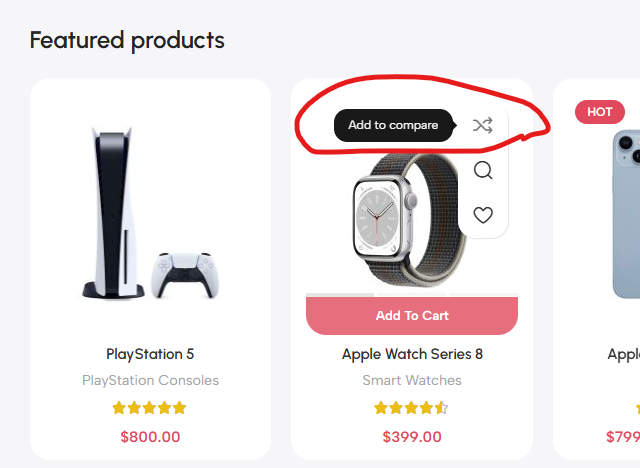
Task: Click PlayStation 5 star rating
Action: pyautogui.click(x=149, y=408)
